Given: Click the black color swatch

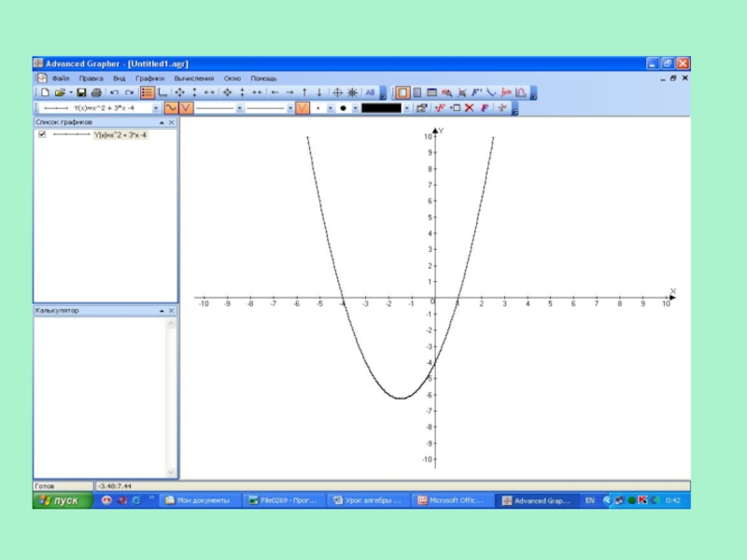Looking at the screenshot, I should tap(381, 108).
